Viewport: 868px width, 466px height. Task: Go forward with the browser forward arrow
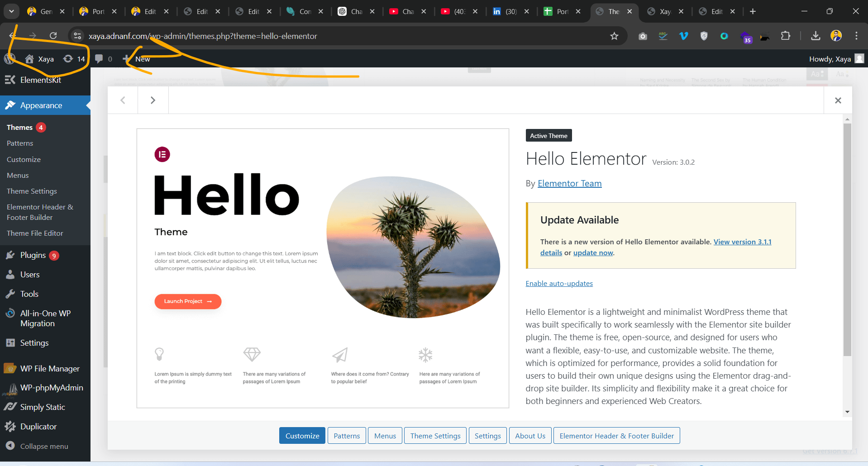[x=33, y=36]
